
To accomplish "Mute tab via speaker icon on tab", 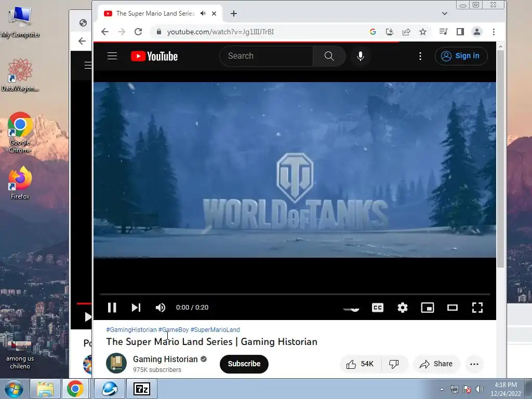I will click(203, 14).
